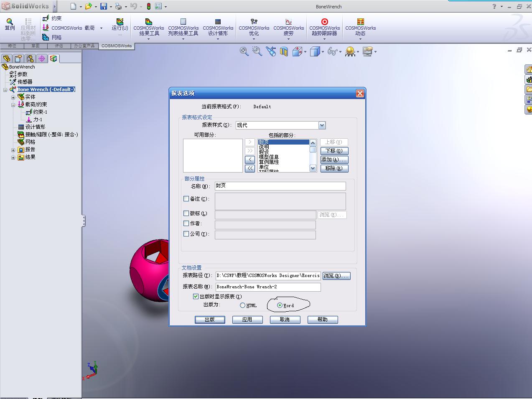
Task: Click the Zoom to Fit magnifier icon
Action: [244, 51]
